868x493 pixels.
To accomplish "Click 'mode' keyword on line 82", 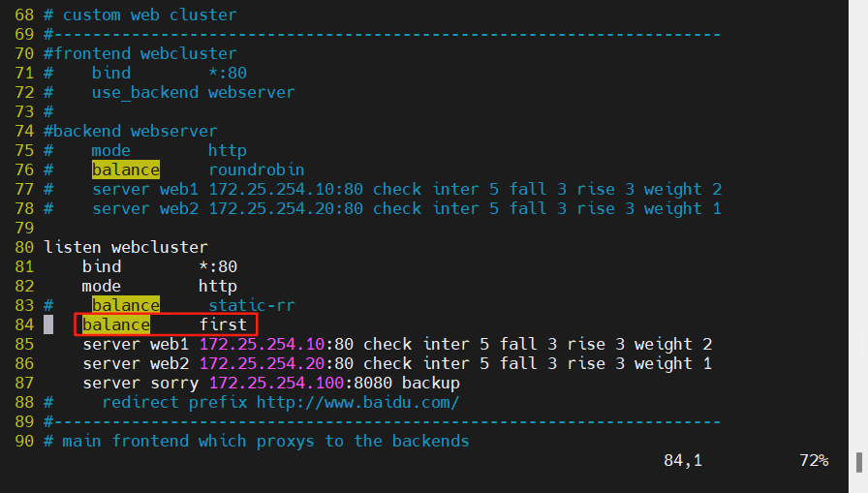I will [x=102, y=286].
